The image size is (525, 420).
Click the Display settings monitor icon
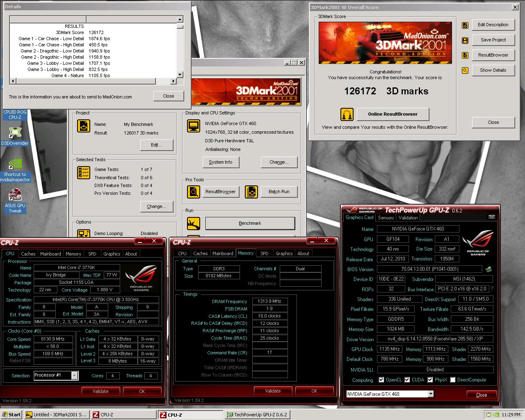193,126
